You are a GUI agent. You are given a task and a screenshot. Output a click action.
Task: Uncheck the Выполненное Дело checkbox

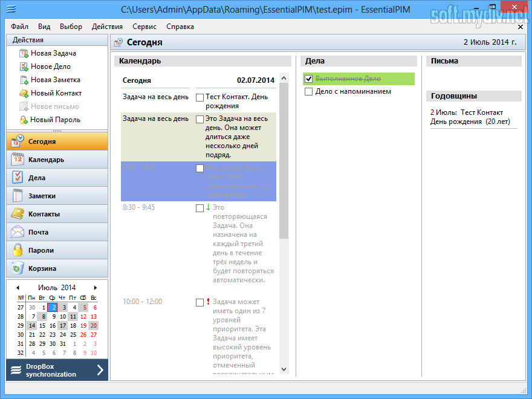308,79
